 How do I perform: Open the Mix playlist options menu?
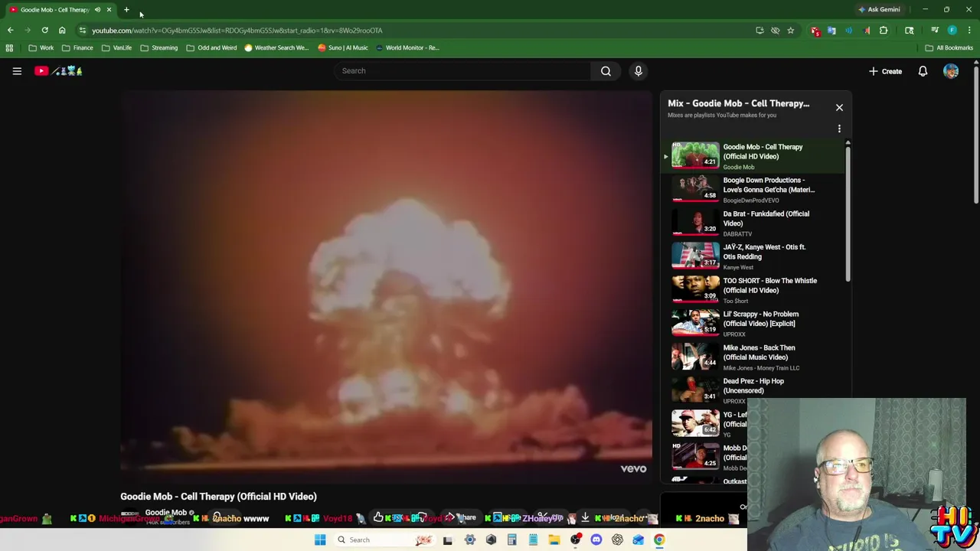tap(839, 129)
